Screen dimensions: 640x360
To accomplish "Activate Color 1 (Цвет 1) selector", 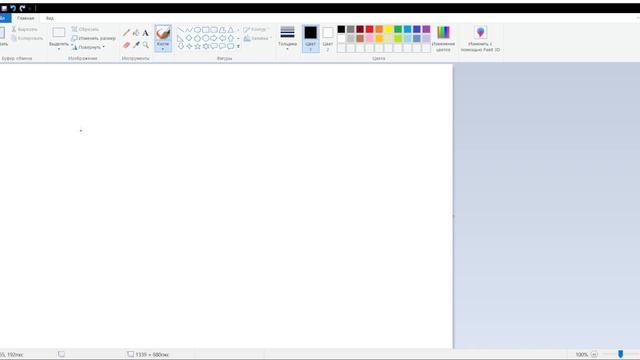I will [x=310, y=38].
